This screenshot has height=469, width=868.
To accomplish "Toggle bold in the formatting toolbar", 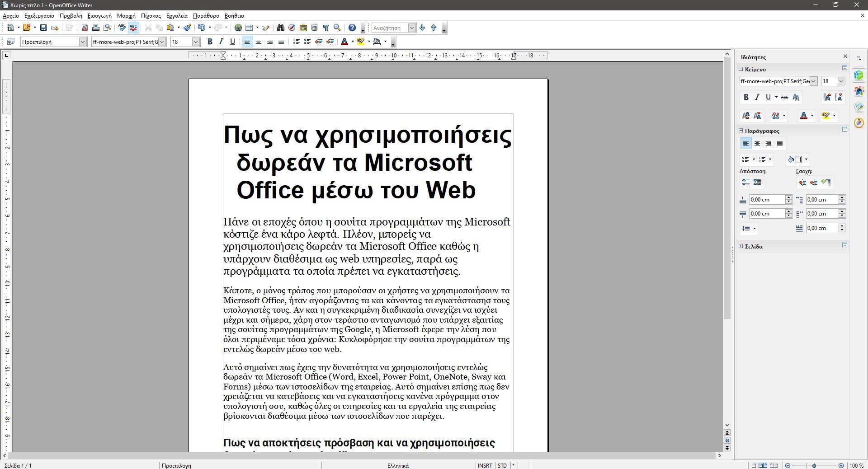I will (x=210, y=42).
